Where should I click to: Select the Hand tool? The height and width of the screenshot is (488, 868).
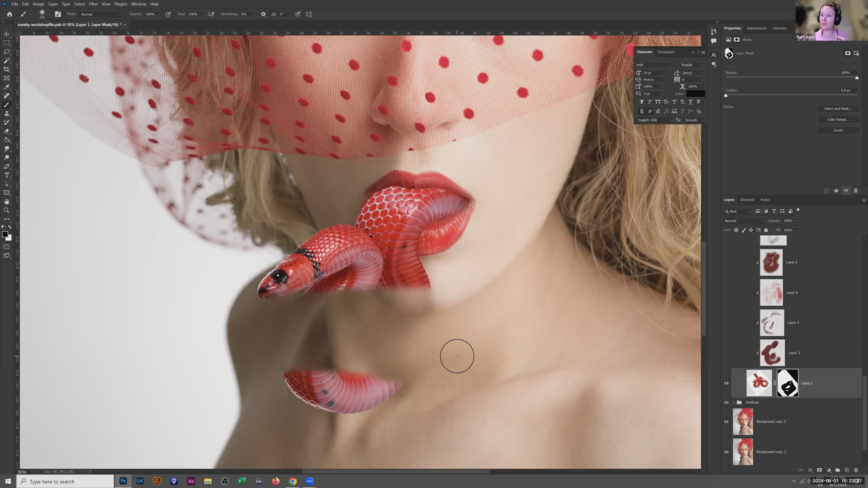click(6, 201)
